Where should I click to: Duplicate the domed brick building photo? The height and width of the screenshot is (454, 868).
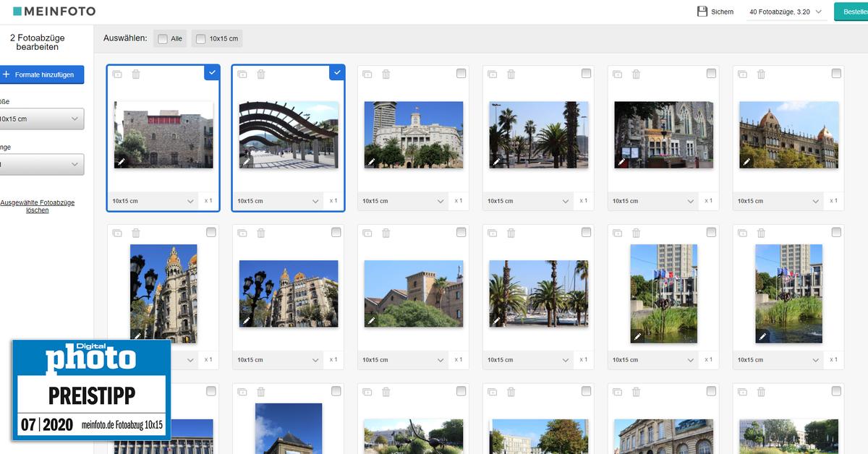point(743,74)
